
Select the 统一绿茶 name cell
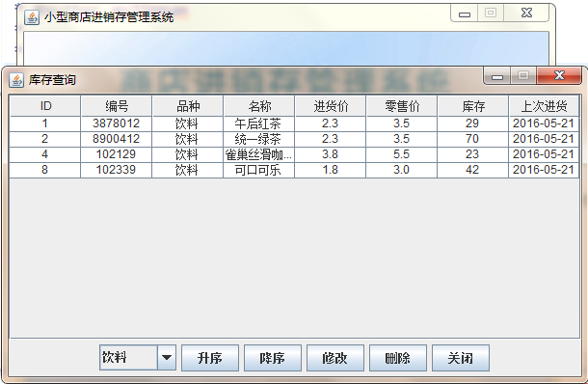[258, 139]
